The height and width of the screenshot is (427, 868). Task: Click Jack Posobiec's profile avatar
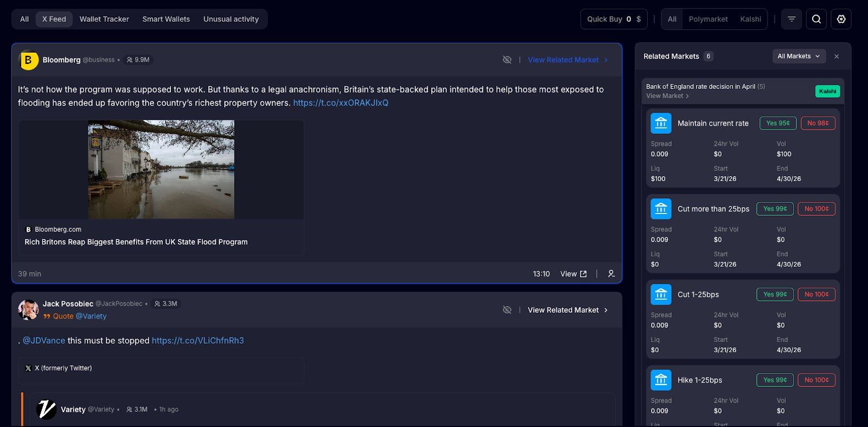28,309
